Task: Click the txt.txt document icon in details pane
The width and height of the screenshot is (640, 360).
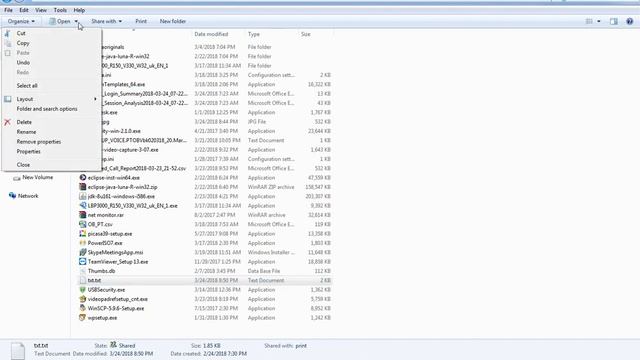Action: 18,351
